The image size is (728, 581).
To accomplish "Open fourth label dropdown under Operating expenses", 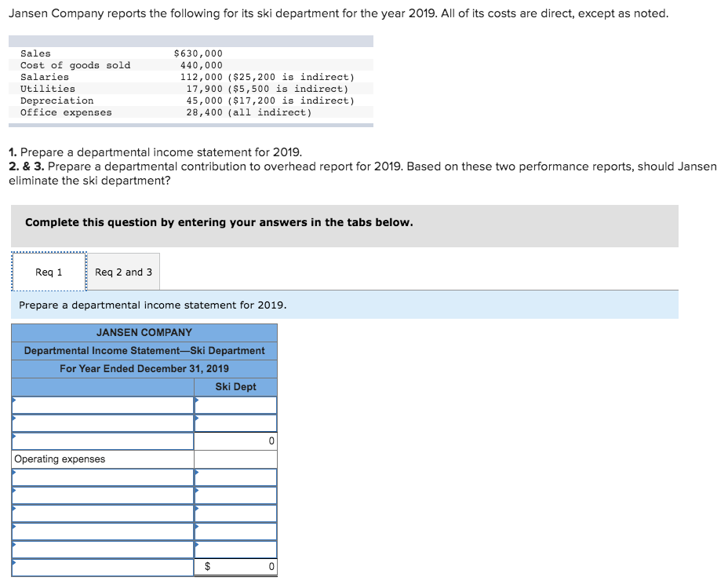I will [103, 532].
